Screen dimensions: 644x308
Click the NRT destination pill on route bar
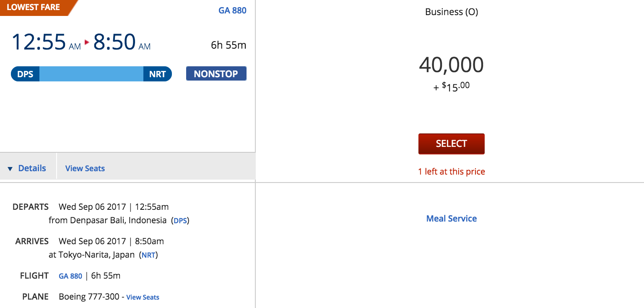pos(158,74)
